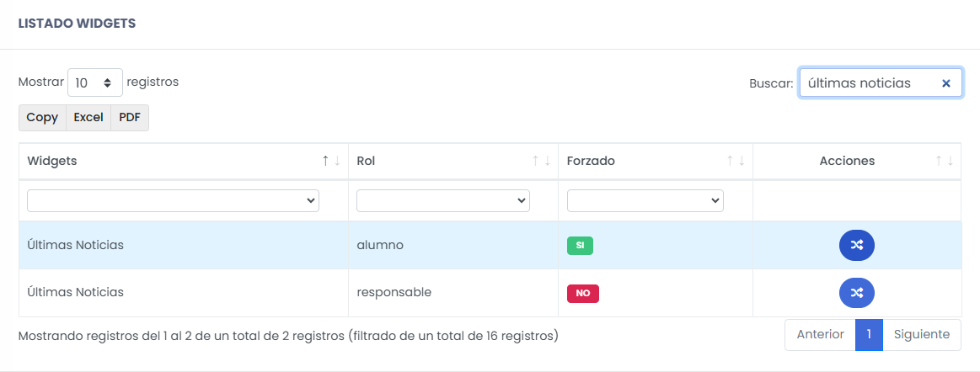This screenshot has height=372, width=980.
Task: Export the table with the Excel button
Action: tap(88, 117)
